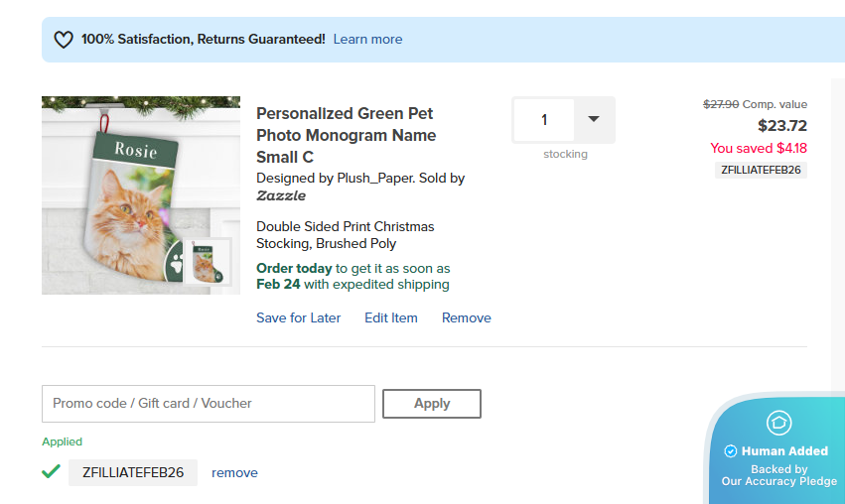Click the paw print monogram on stocking

pos(177,265)
